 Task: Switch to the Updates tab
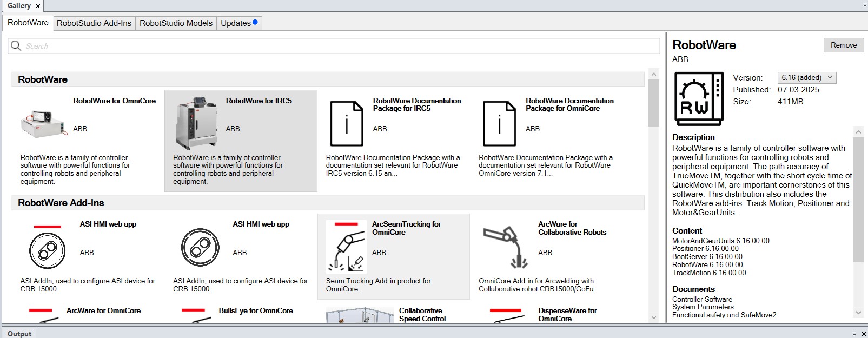239,23
